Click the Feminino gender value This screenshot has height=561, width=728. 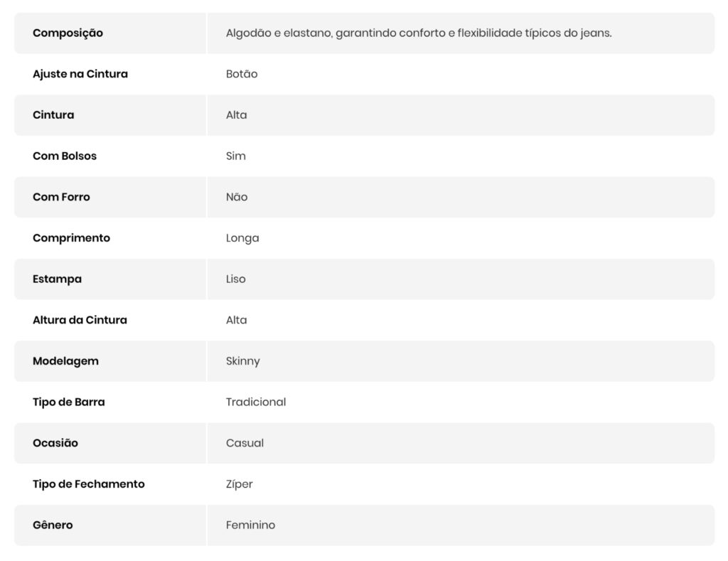250,525
